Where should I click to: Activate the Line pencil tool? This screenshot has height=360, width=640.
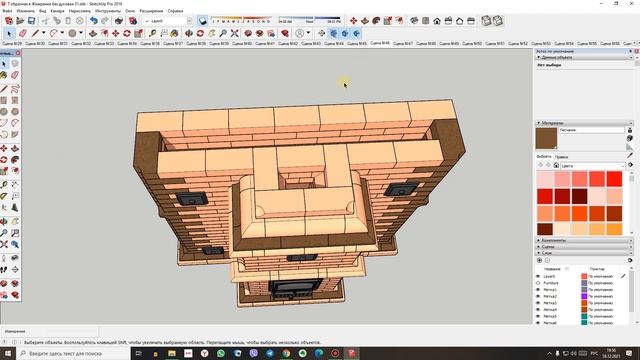click(x=35, y=33)
